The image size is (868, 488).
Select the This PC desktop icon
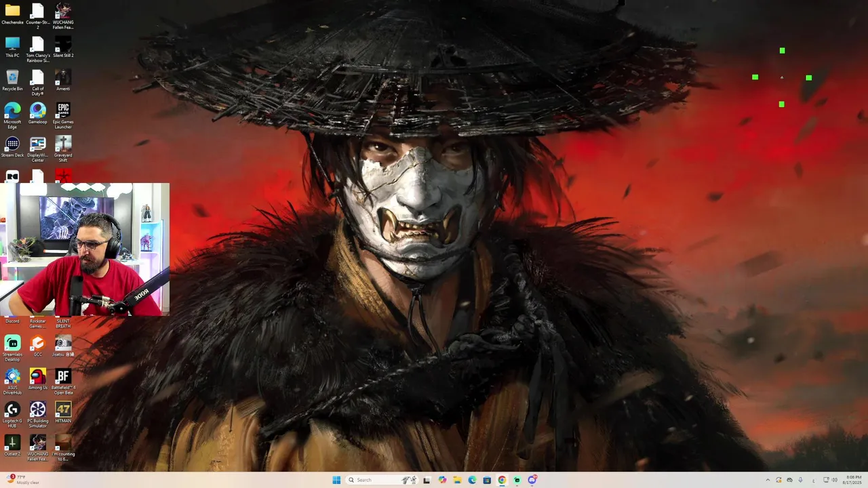12,47
